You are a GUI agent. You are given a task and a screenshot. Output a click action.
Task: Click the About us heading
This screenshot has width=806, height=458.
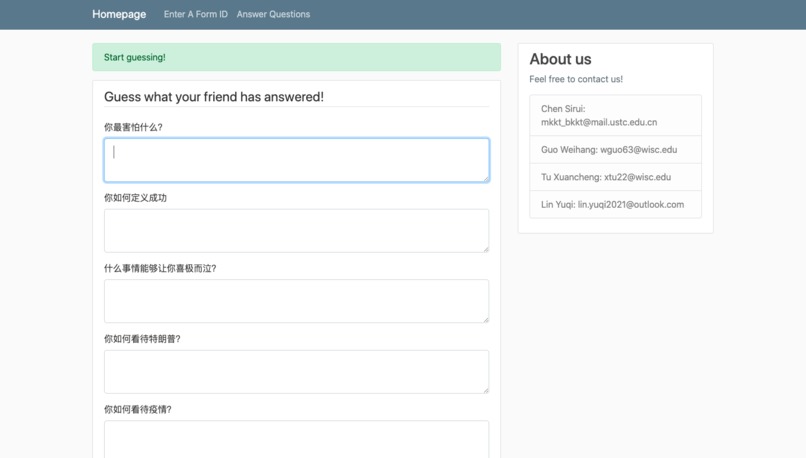coord(560,59)
